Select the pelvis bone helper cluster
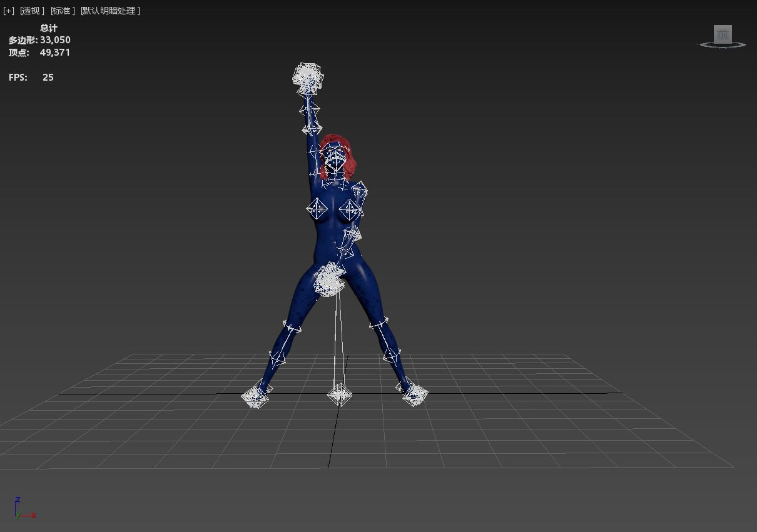The image size is (757, 532). (329, 280)
